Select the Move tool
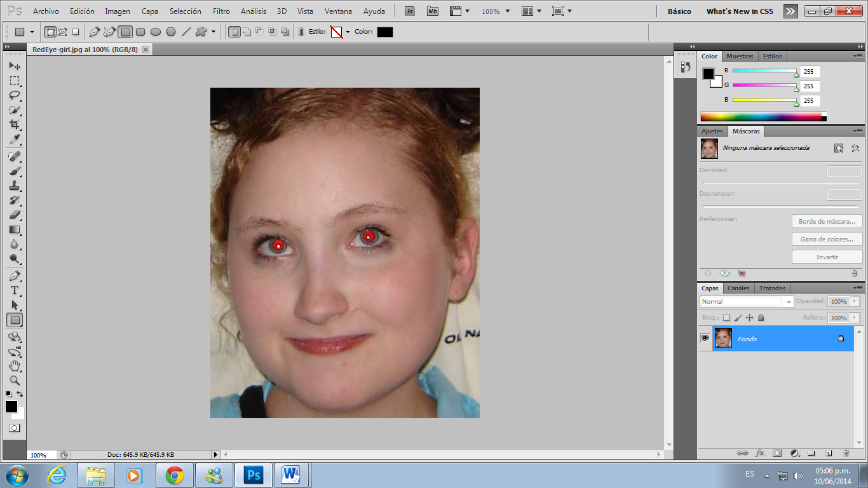This screenshot has width=868, height=488. 15,66
